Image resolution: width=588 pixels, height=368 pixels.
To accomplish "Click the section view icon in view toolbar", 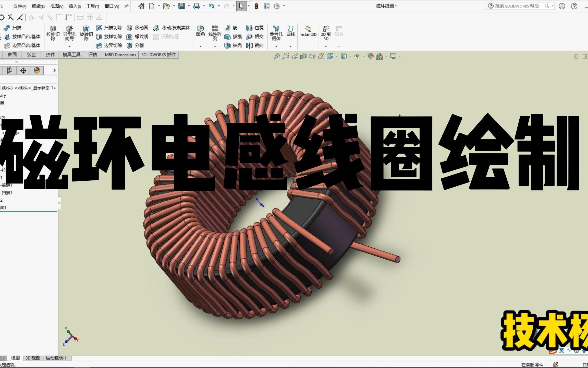I will pos(303,56).
